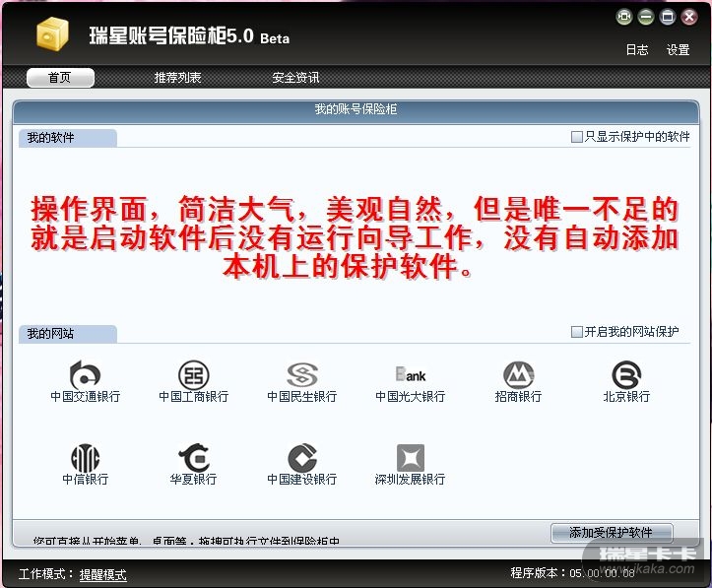This screenshot has height=588, width=712.
Task: Open the 设置 menu
Action: [678, 50]
